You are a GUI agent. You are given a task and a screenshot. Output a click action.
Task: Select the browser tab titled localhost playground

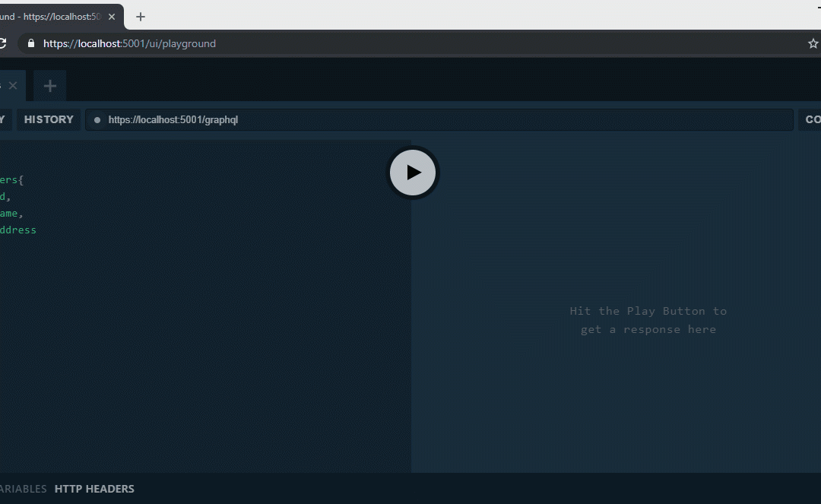click(53, 17)
